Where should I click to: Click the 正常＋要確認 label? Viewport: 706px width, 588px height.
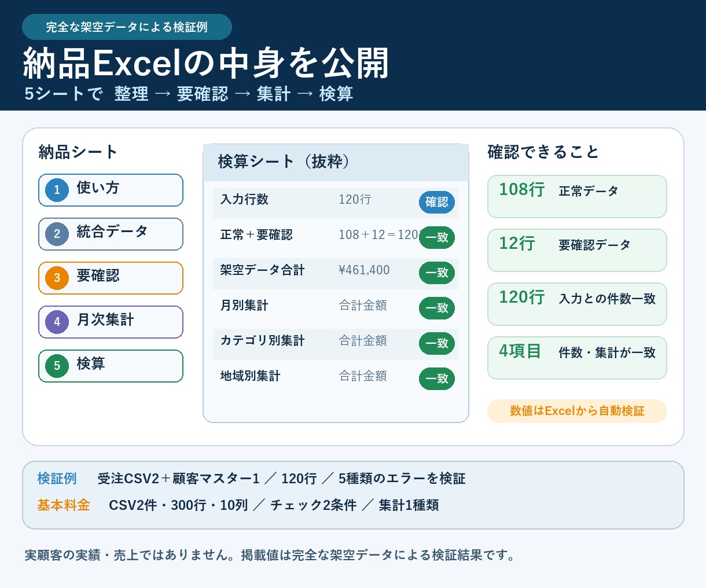[x=256, y=234]
